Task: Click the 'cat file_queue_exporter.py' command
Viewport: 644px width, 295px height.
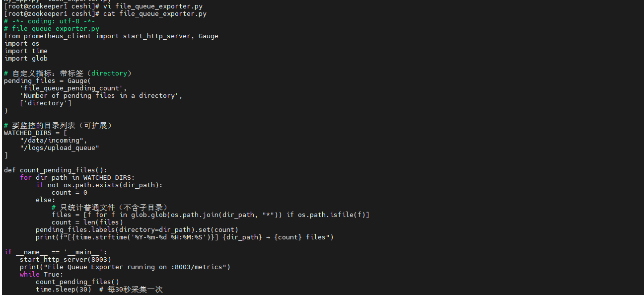Action: 154,13
